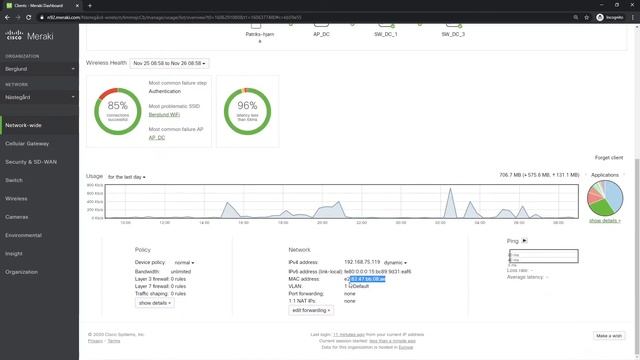Click the AP_DC topology device icon
This screenshot has width=640, height=360.
click(321, 26)
